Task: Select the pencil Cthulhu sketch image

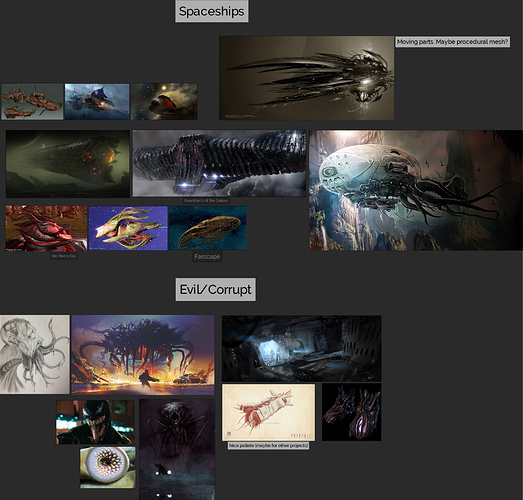Action: (x=35, y=355)
